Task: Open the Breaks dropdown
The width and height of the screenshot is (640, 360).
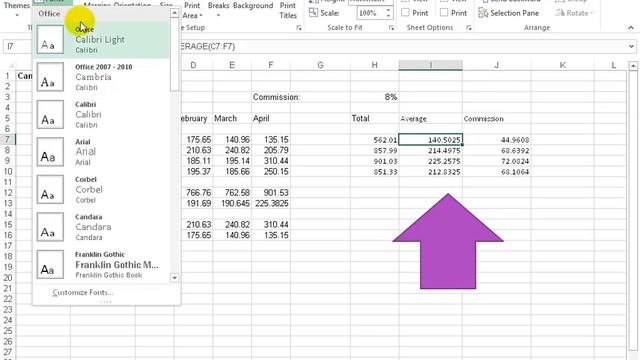Action: point(218,9)
